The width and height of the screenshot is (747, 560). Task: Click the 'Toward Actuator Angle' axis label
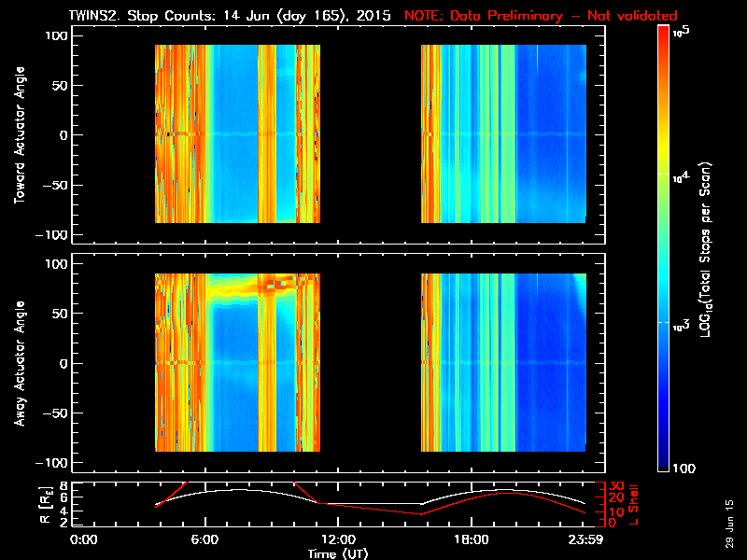click(20, 134)
